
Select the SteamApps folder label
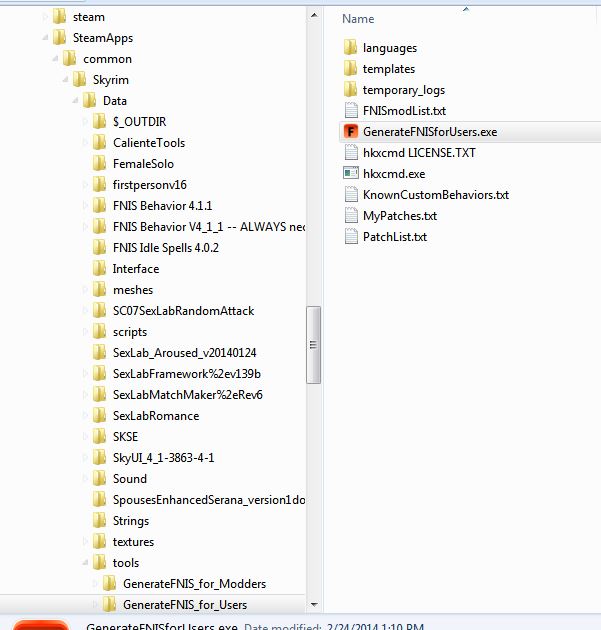(x=103, y=37)
